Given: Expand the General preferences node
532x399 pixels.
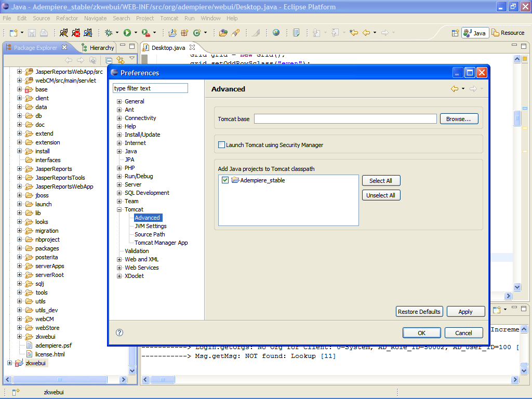Looking at the screenshot, I should click(119, 101).
